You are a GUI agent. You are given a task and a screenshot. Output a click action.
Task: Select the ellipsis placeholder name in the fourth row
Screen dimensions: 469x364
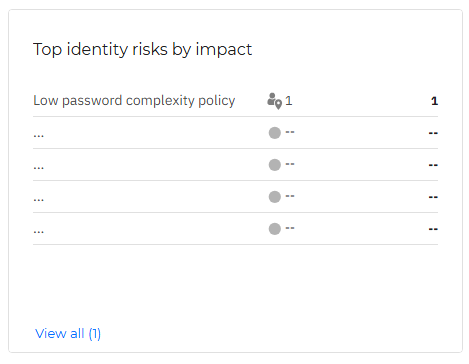[39, 200]
